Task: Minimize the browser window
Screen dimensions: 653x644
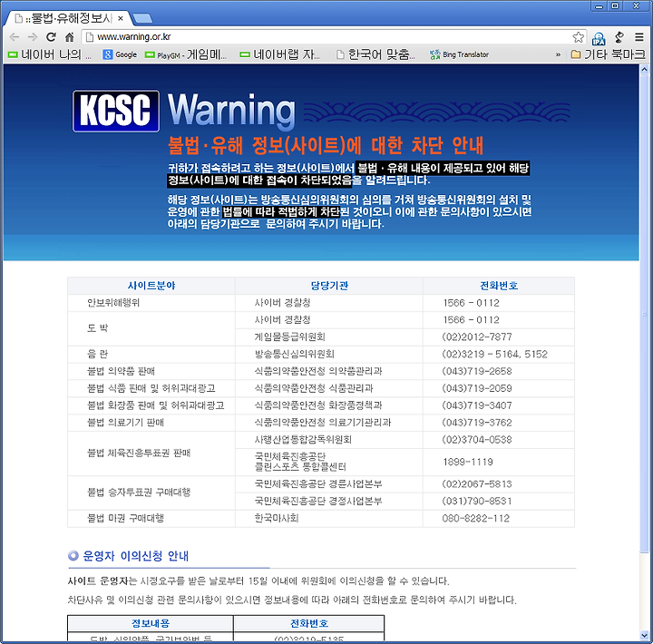Action: 599,5
